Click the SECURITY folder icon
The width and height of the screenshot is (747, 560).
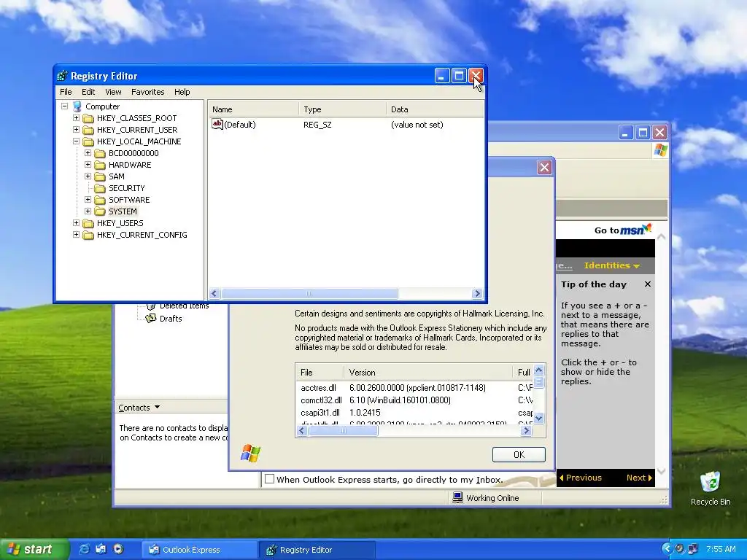coord(99,188)
